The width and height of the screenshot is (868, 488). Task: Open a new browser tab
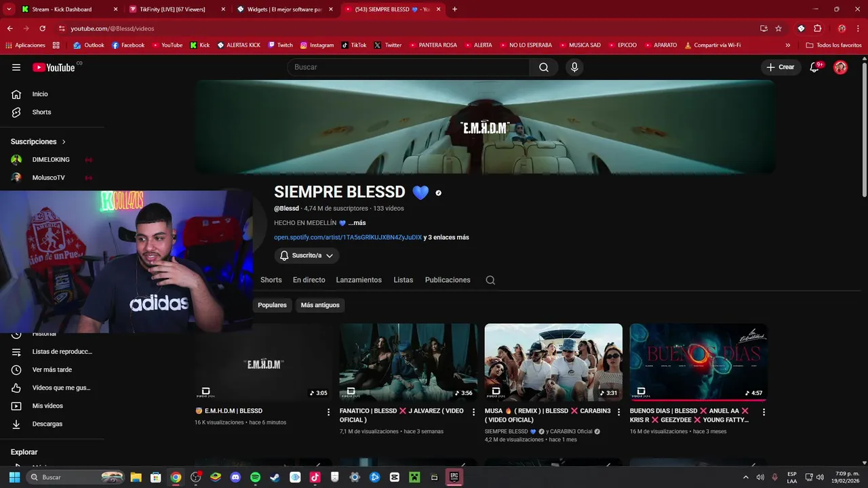454,9
